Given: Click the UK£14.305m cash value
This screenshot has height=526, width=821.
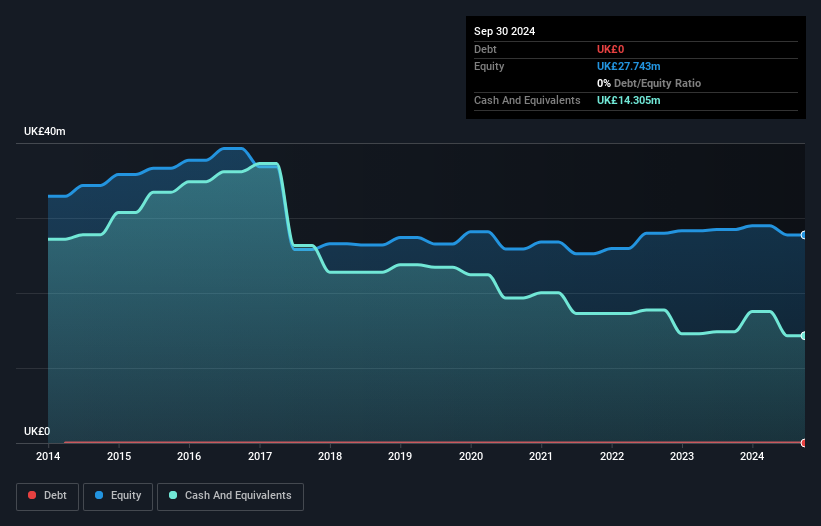Looking at the screenshot, I should 628,100.
